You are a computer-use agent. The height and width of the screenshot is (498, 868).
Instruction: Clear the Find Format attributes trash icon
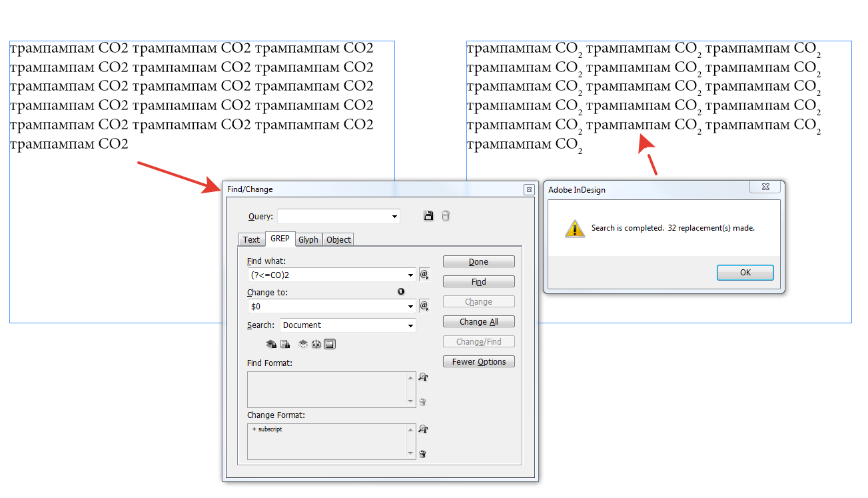[x=422, y=402]
